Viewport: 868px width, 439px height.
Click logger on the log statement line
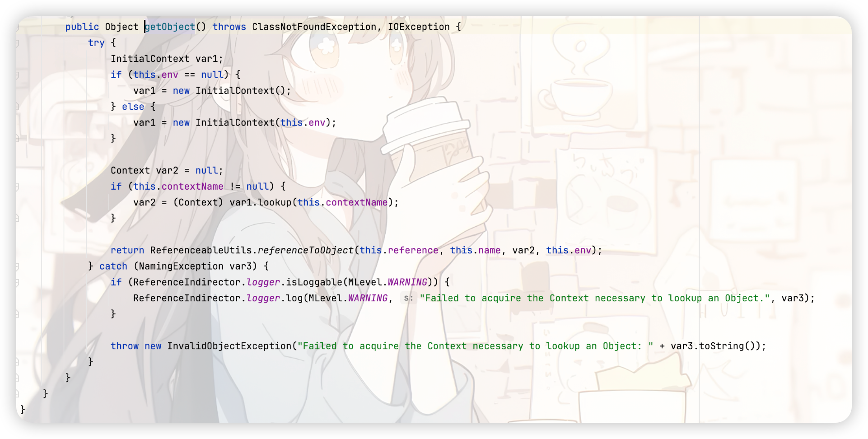(263, 298)
